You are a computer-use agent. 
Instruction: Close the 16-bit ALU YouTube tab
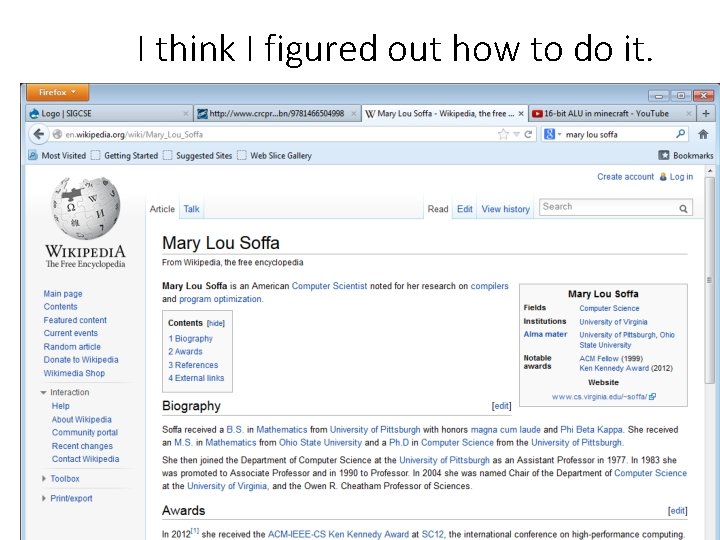689,113
